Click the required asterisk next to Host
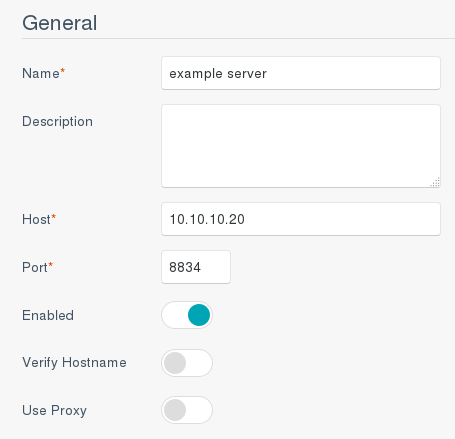The height and width of the screenshot is (439, 455). coord(54,216)
